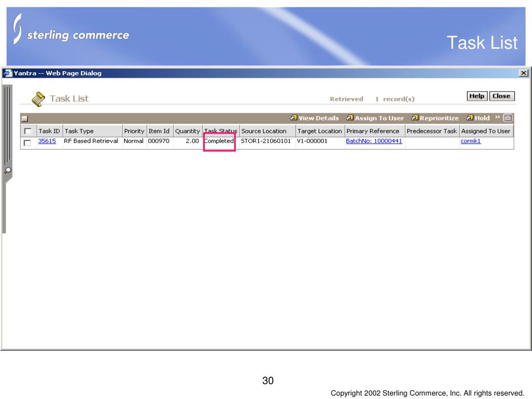The width and height of the screenshot is (532, 399).
Task: Open task ID 35615 link
Action: [47, 141]
